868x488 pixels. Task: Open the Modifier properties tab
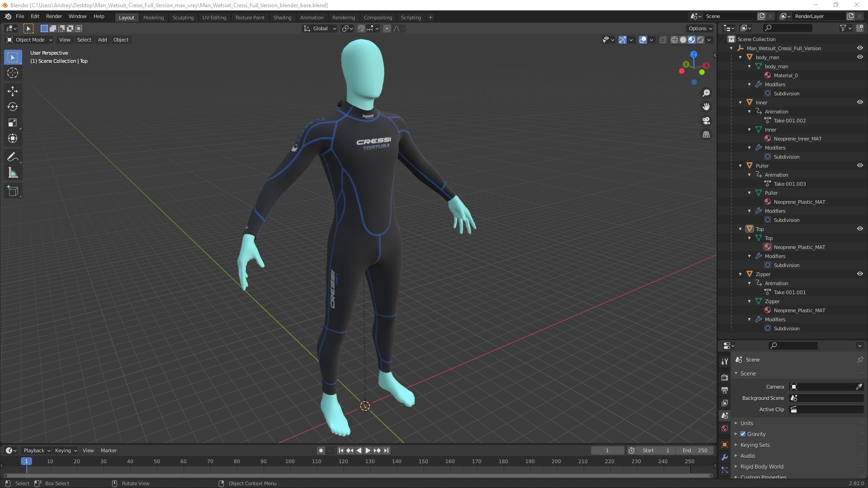(x=725, y=457)
